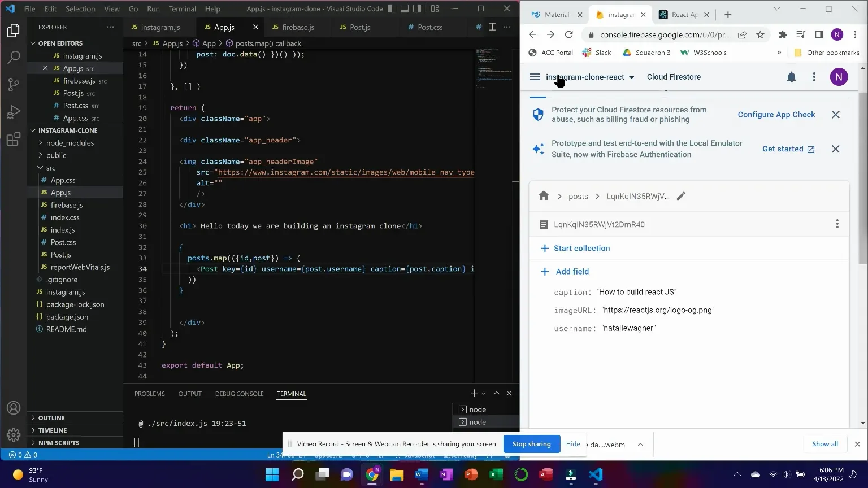Image resolution: width=868 pixels, height=488 pixels.
Task: Close the App.js editor tab
Action: (255, 27)
